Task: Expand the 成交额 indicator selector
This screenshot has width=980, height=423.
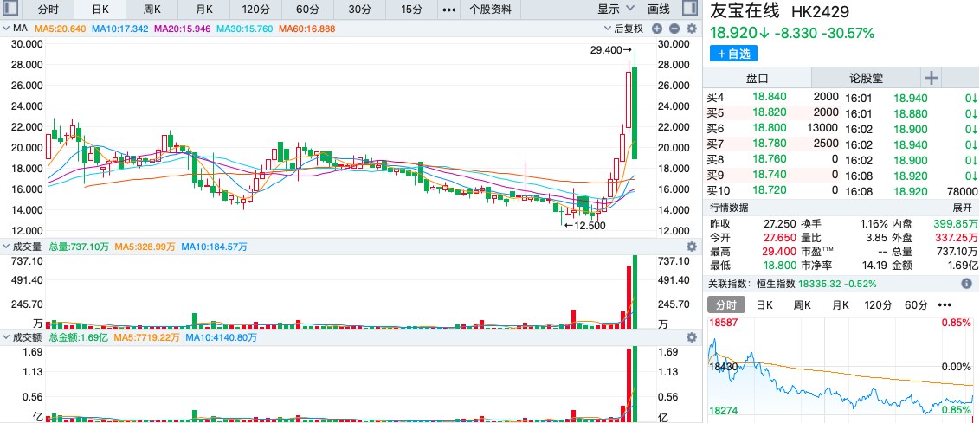Action: (6, 337)
